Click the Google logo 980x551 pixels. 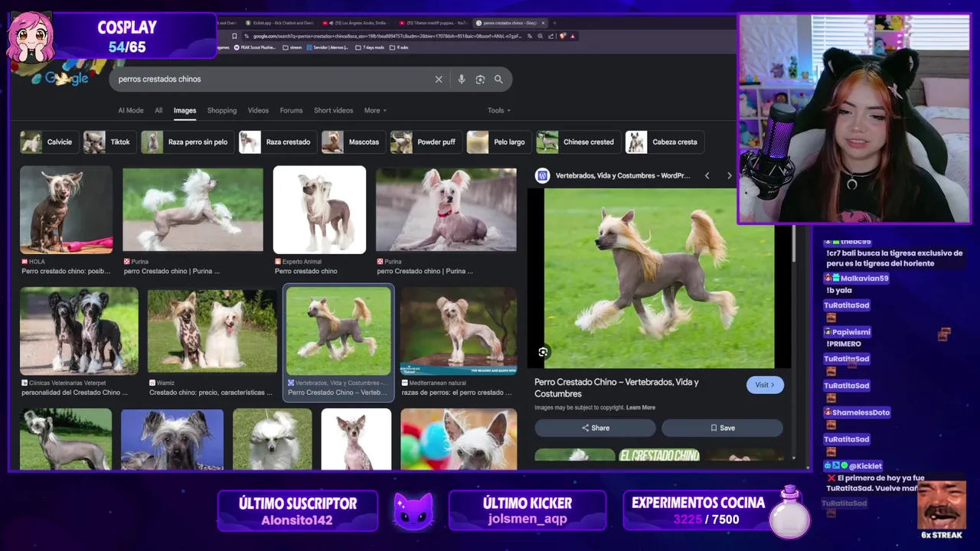point(67,78)
